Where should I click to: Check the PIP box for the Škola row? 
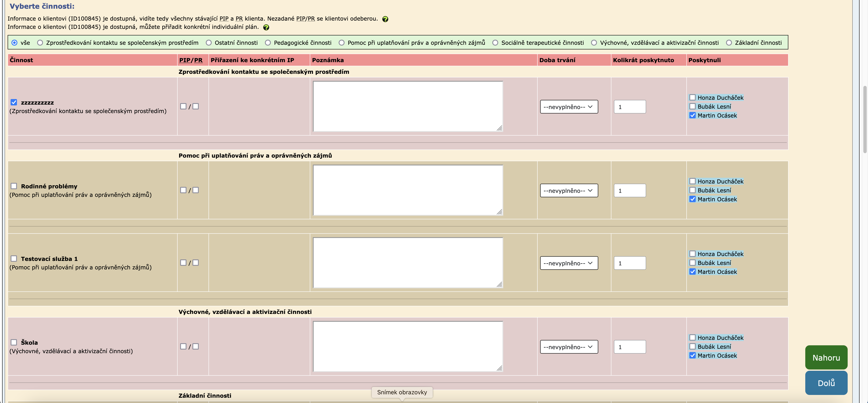tap(183, 346)
